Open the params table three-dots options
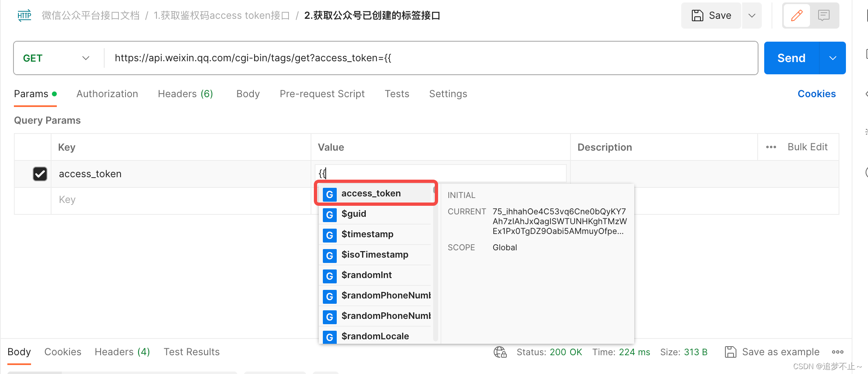This screenshot has height=374, width=868. (x=771, y=147)
